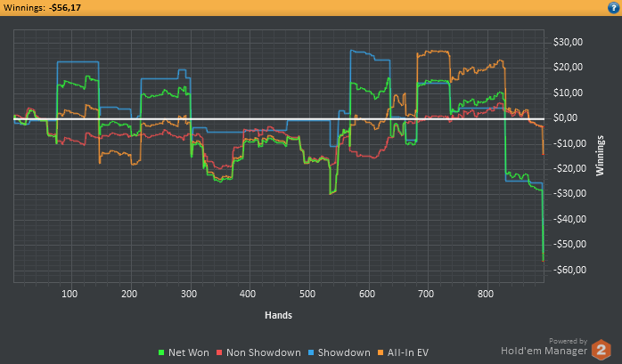Viewport: 622px width, 364px height.
Task: Click the Net Won legend label
Action: (188, 352)
